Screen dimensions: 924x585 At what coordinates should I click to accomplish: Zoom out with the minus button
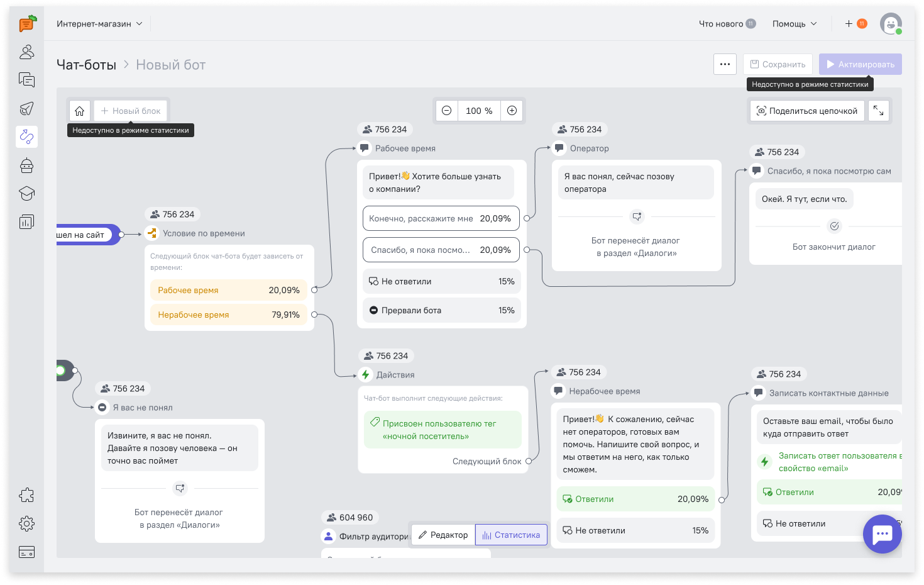447,111
